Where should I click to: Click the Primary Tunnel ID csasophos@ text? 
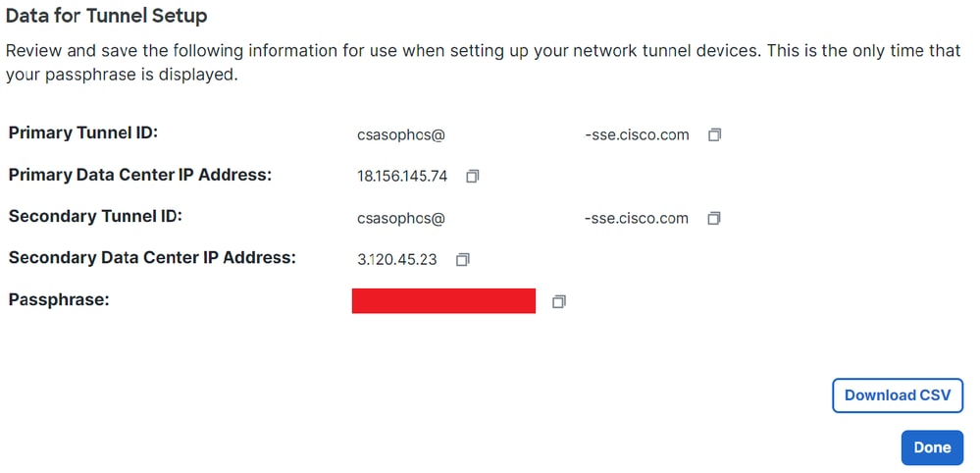coord(400,135)
